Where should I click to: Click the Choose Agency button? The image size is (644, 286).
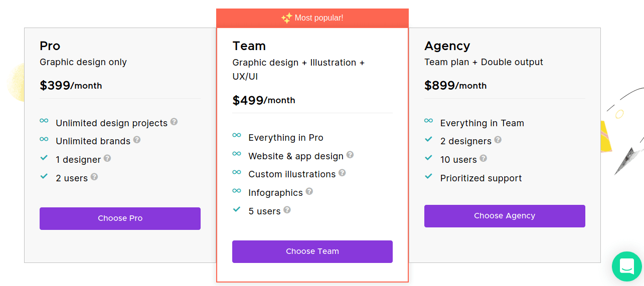[x=505, y=216]
